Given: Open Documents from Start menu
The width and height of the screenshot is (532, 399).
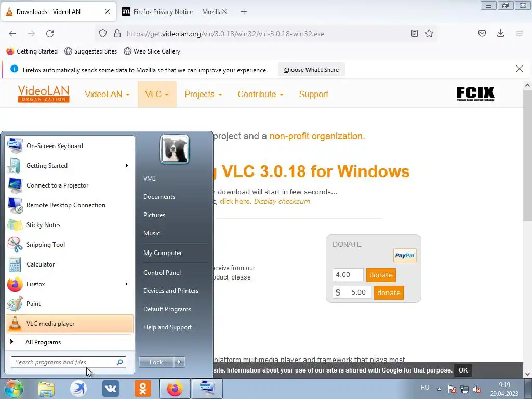Looking at the screenshot, I should point(159,197).
